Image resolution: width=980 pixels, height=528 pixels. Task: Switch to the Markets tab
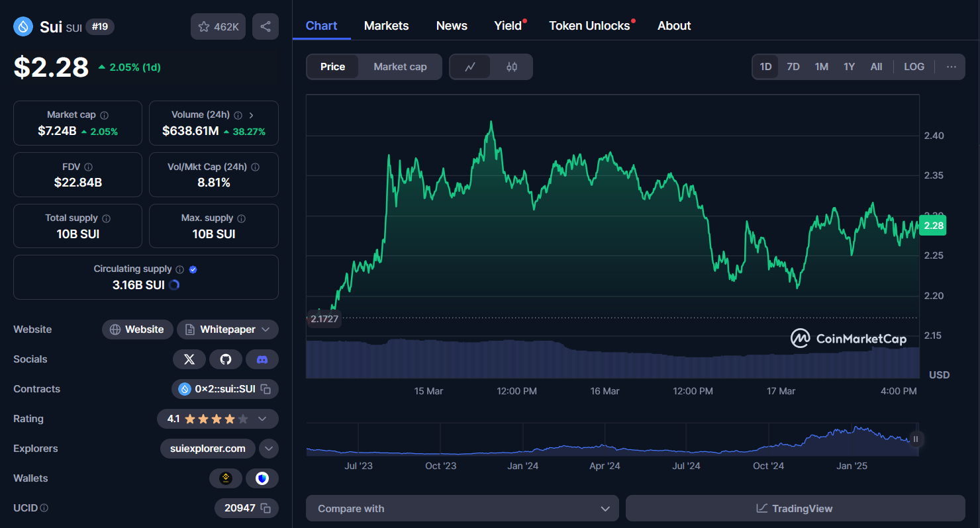[x=386, y=26]
